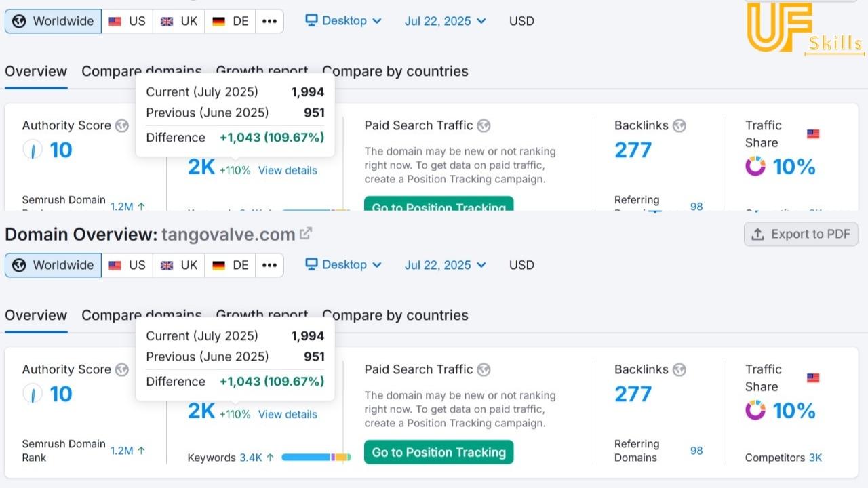
Task: Select DE database in lower country bar
Action: pyautogui.click(x=230, y=265)
